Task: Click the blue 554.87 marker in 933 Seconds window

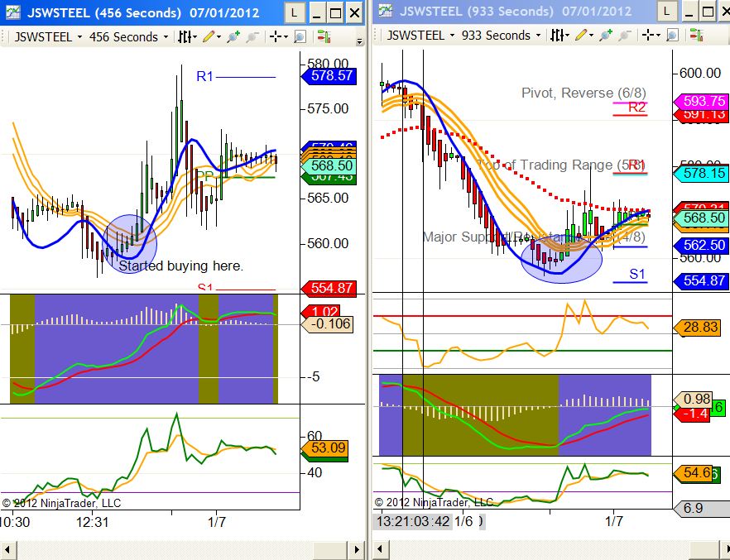Action: (x=702, y=280)
